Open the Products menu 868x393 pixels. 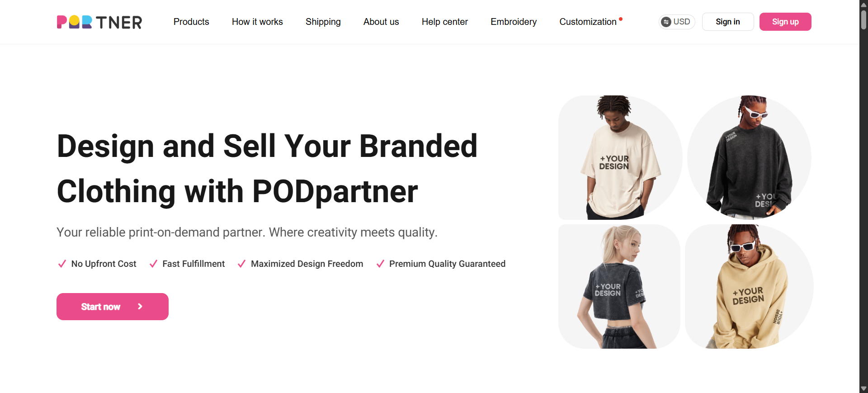tap(191, 22)
